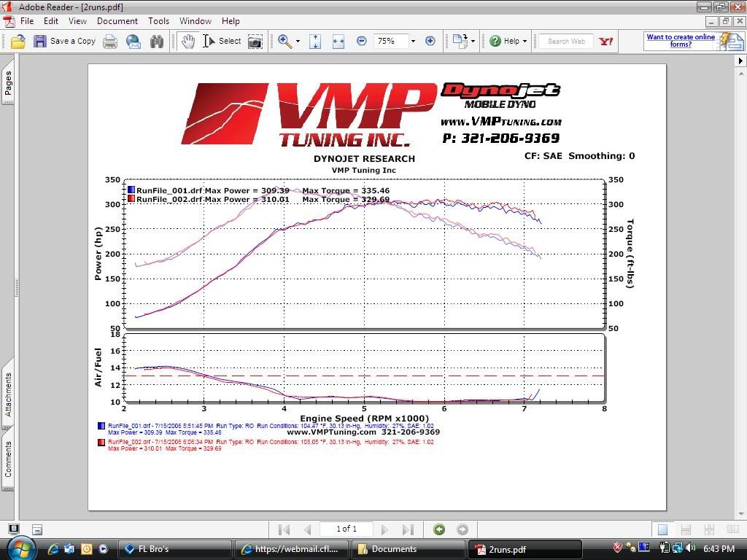
Task: Switch to the webmail browser taskbar item
Action: point(292,549)
